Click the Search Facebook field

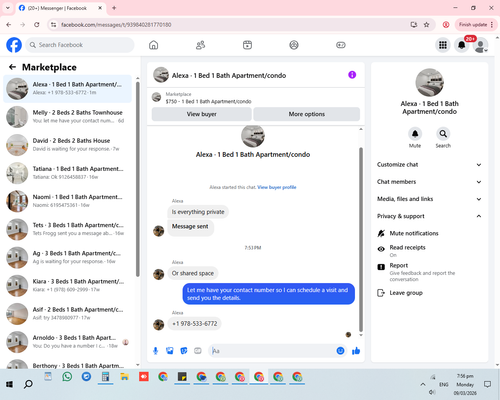point(80,45)
